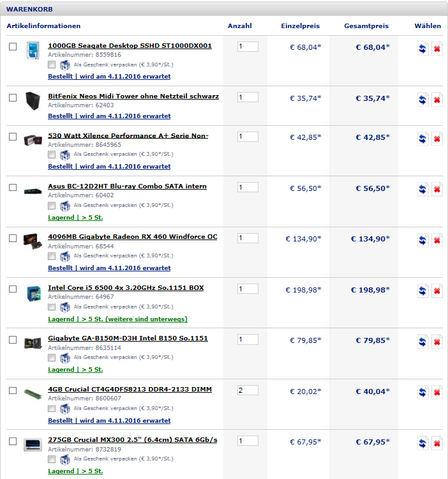Click gift icon under Xilence power supply
Screen dimensions: 448x479
64,155
